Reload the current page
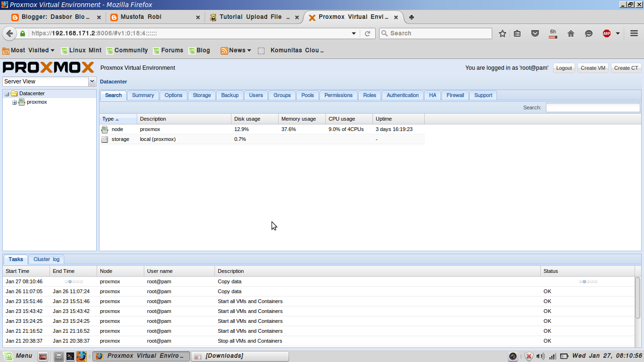Image resolution: width=644 pixels, height=362 pixels. click(x=368, y=33)
